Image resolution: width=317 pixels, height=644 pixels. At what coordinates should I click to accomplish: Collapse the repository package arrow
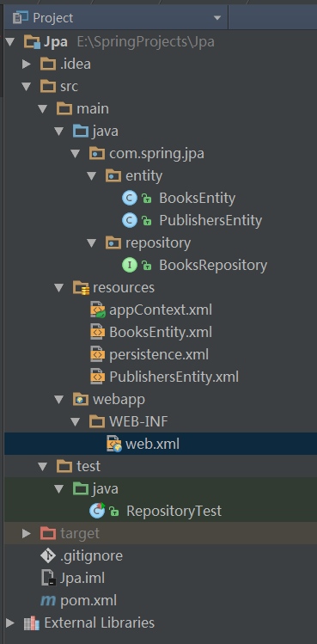(92, 242)
